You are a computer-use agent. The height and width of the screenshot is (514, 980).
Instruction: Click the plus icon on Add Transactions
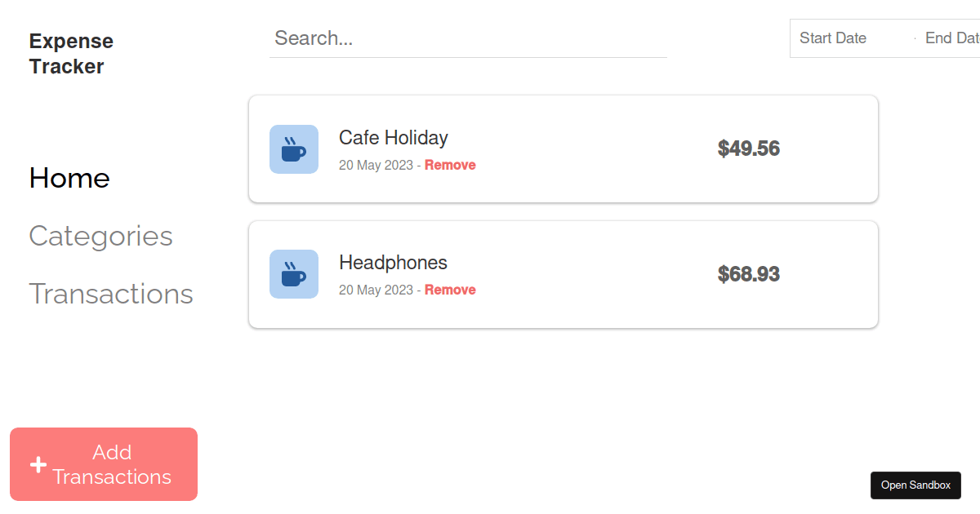tap(38, 464)
